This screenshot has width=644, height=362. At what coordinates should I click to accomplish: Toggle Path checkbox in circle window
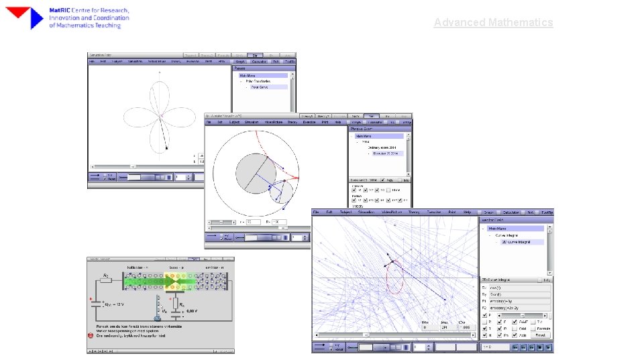tap(383, 180)
